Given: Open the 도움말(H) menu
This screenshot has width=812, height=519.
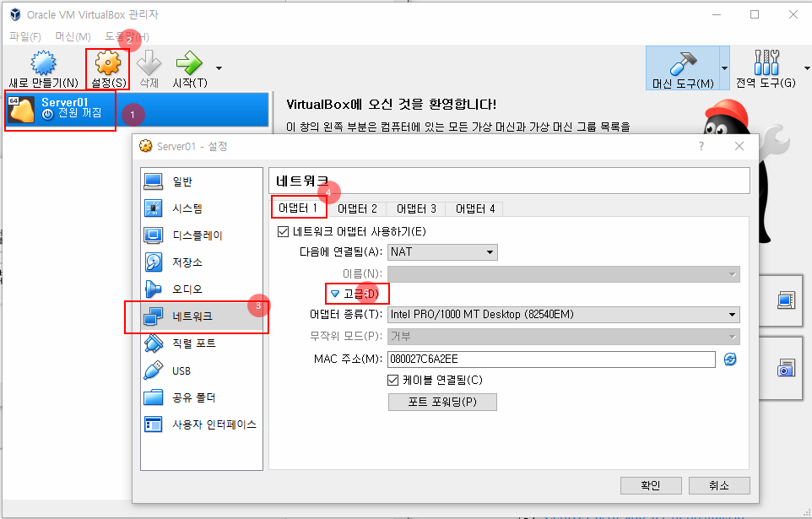Looking at the screenshot, I should (127, 37).
